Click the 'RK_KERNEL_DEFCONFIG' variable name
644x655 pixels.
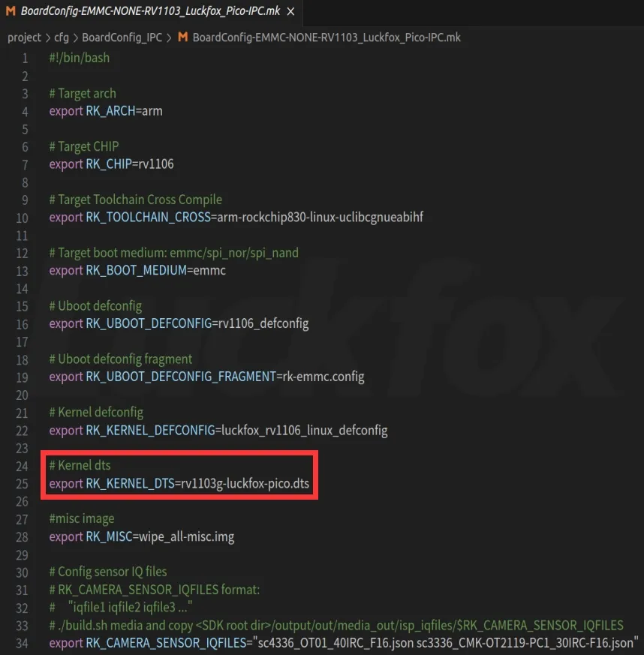(x=150, y=430)
